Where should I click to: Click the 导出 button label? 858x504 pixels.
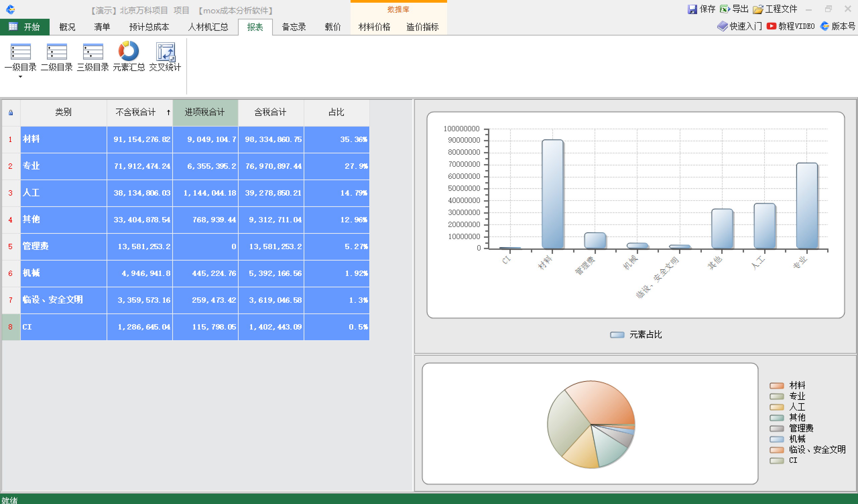pyautogui.click(x=740, y=9)
